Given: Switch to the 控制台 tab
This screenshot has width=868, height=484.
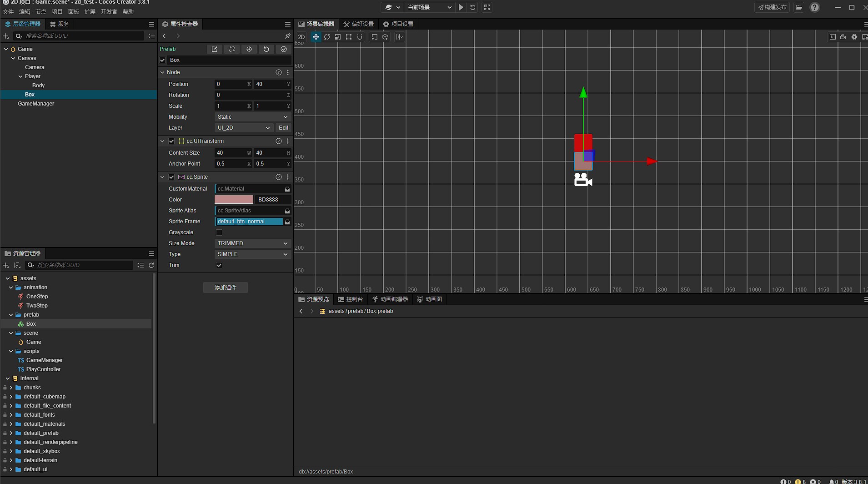Looking at the screenshot, I should (351, 299).
